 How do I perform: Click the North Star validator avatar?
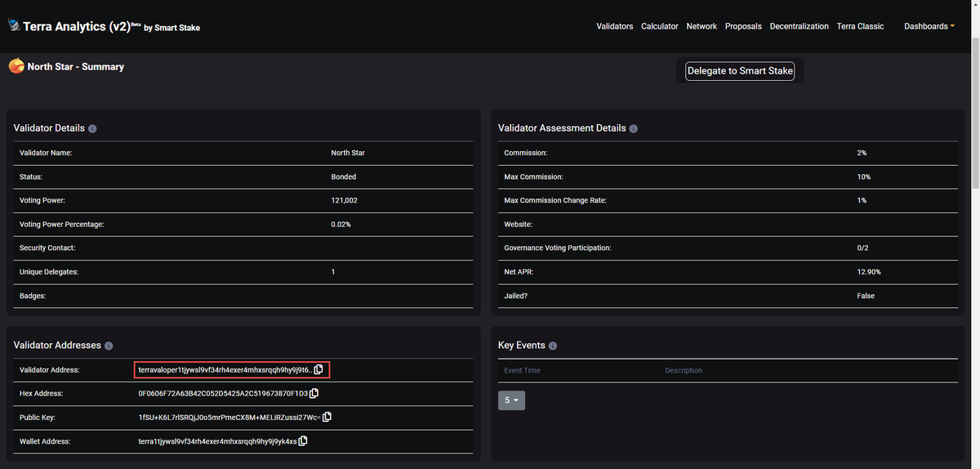pos(16,66)
